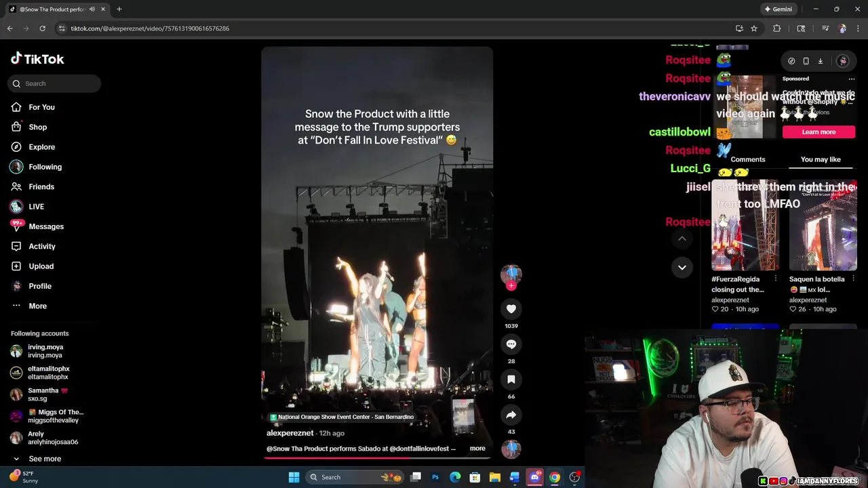The image size is (868, 488).
Task: Open the Following feed
Action: [36, 167]
